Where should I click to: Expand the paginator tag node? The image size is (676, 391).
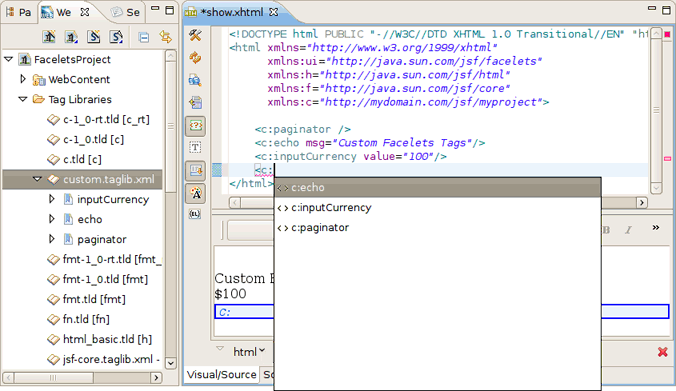[52, 239]
